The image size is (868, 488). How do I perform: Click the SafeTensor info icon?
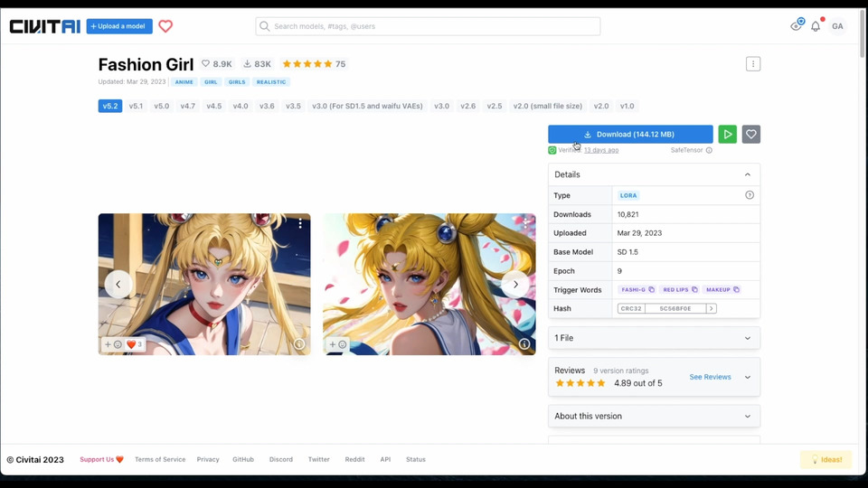709,150
